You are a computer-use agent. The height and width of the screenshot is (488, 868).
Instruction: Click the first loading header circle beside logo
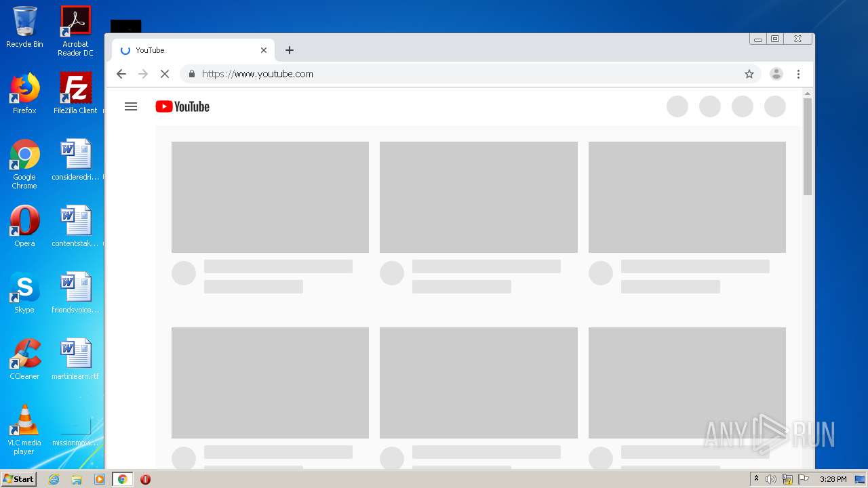[677, 106]
